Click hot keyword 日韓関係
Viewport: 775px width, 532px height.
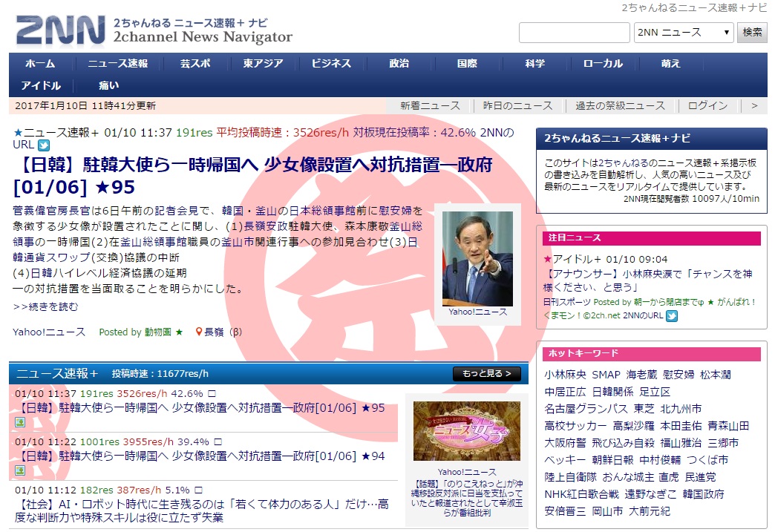point(612,392)
